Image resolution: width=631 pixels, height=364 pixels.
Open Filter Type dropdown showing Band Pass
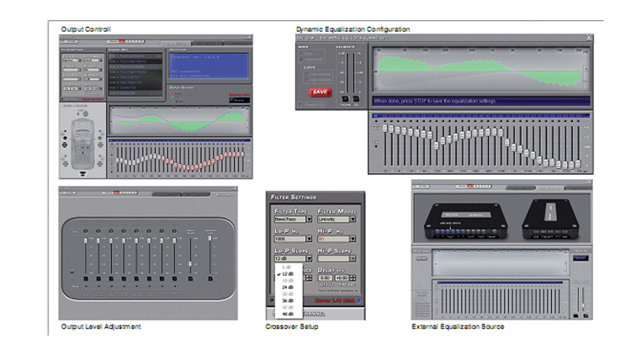(293, 219)
